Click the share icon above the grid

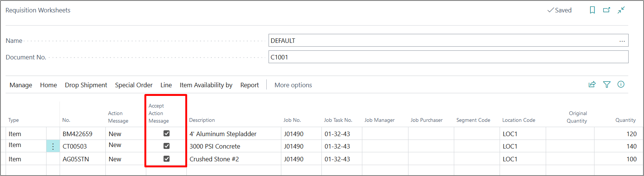pyautogui.click(x=592, y=85)
